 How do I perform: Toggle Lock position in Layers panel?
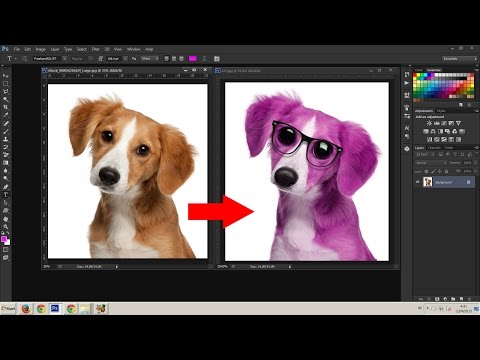(440, 171)
